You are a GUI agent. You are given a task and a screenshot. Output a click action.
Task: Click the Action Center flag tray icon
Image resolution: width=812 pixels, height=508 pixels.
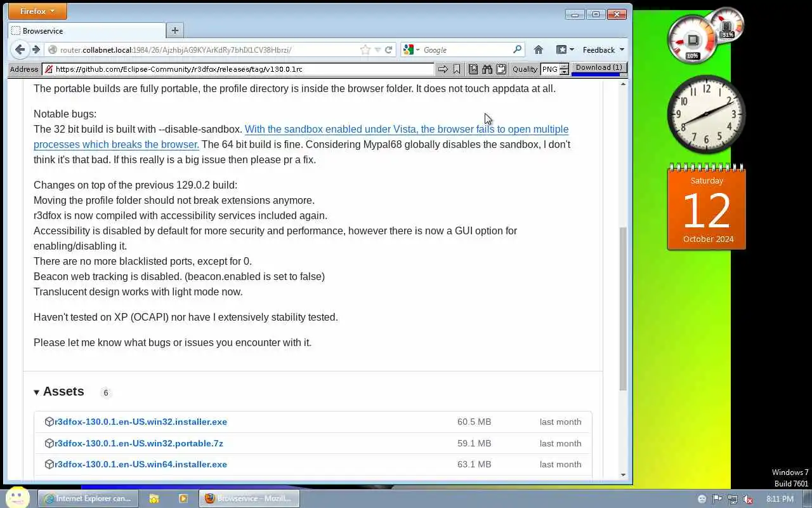[x=717, y=499]
